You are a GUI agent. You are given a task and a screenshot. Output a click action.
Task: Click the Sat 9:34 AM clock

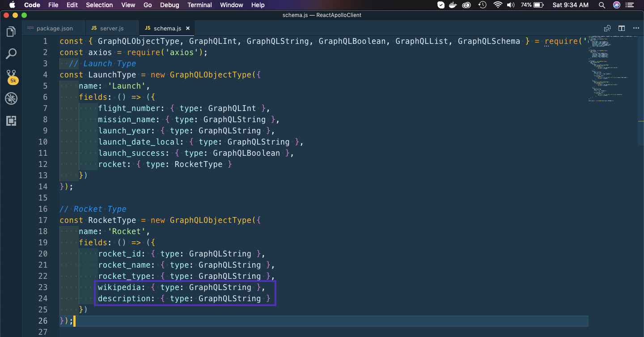tap(570, 5)
